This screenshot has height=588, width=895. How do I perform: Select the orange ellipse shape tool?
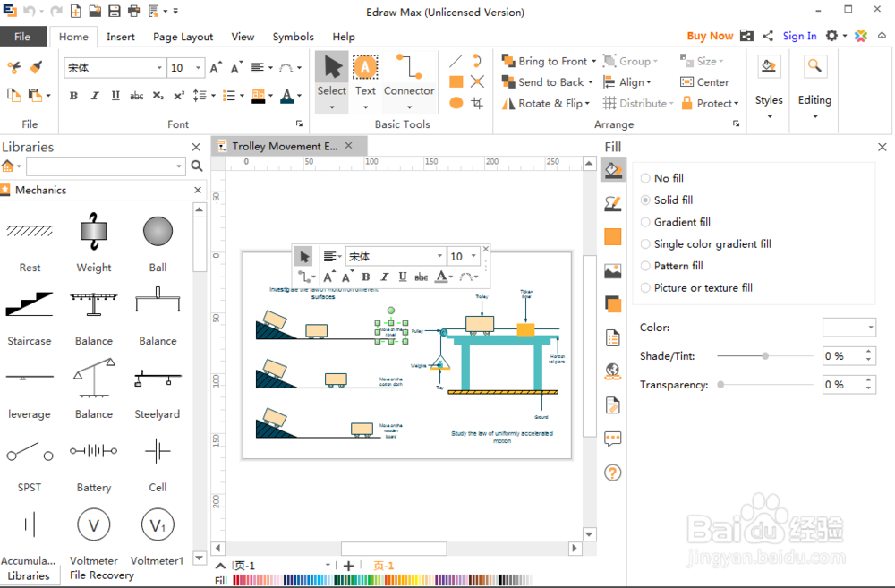click(456, 103)
